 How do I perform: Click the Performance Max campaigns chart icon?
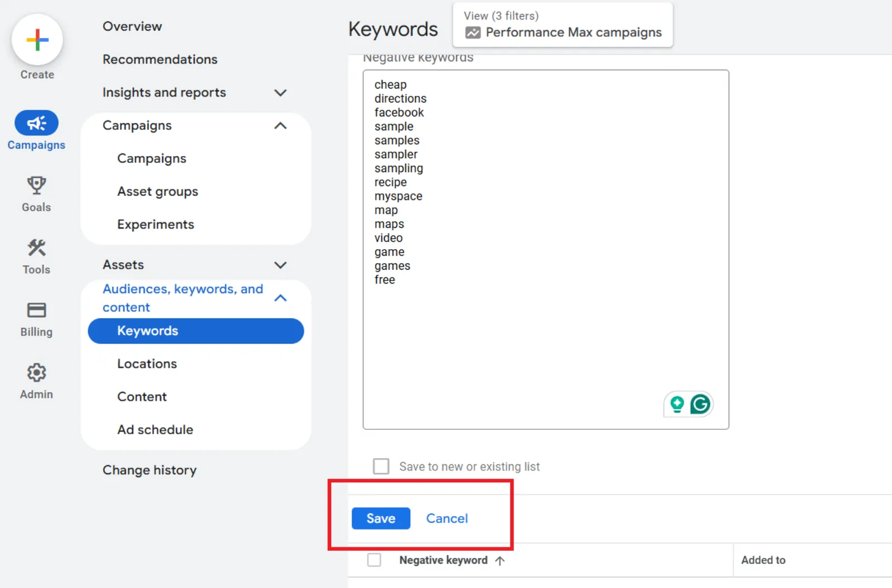tap(473, 33)
